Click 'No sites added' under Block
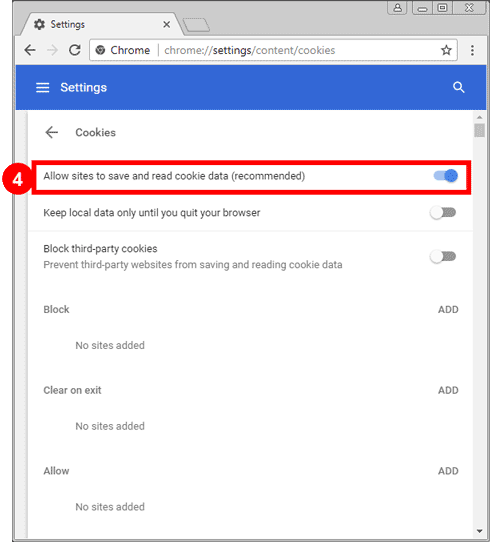Viewport: 490px width, 542px height. click(x=110, y=345)
